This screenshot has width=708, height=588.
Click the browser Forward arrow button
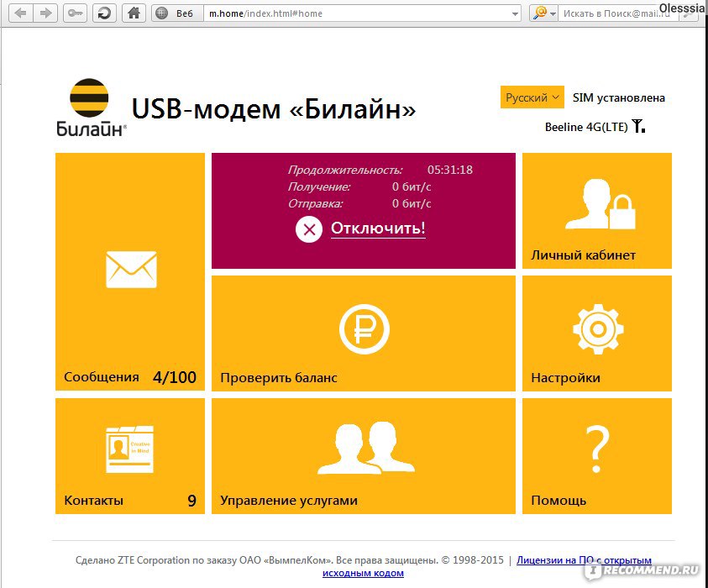pos(45,13)
